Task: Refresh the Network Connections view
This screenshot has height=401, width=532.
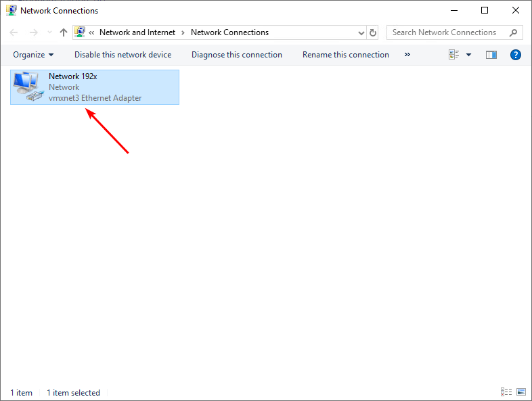Action: tap(372, 32)
